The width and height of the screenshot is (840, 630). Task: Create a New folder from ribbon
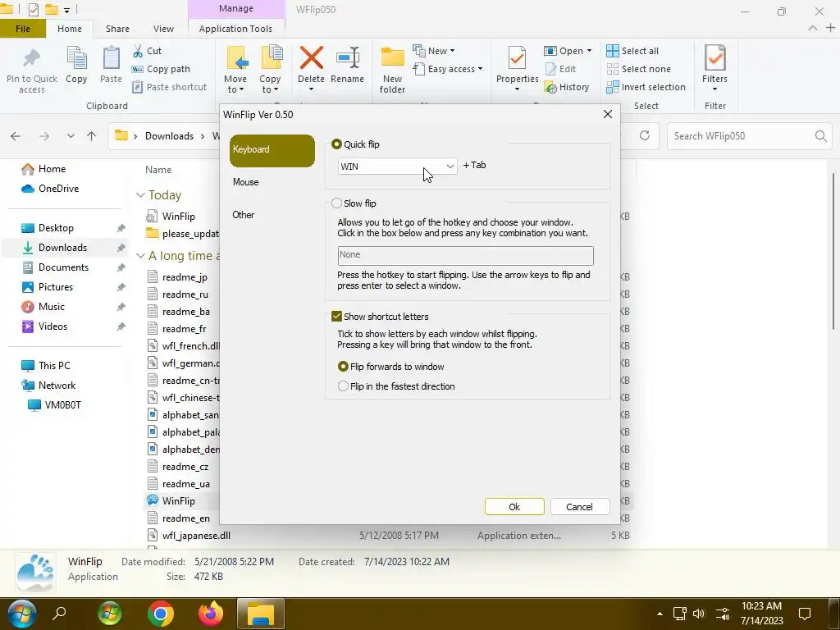(392, 70)
